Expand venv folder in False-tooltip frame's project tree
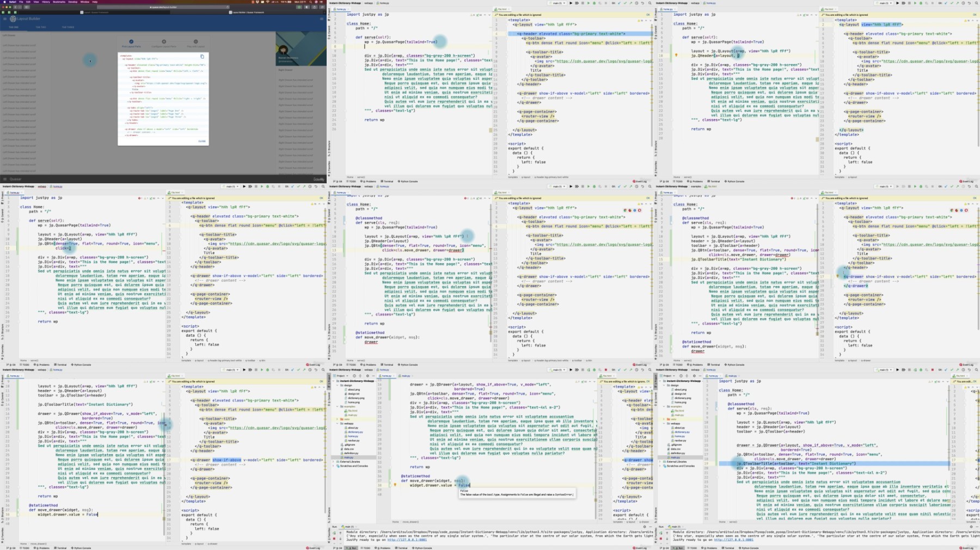This screenshot has height=550, width=980. (337, 419)
